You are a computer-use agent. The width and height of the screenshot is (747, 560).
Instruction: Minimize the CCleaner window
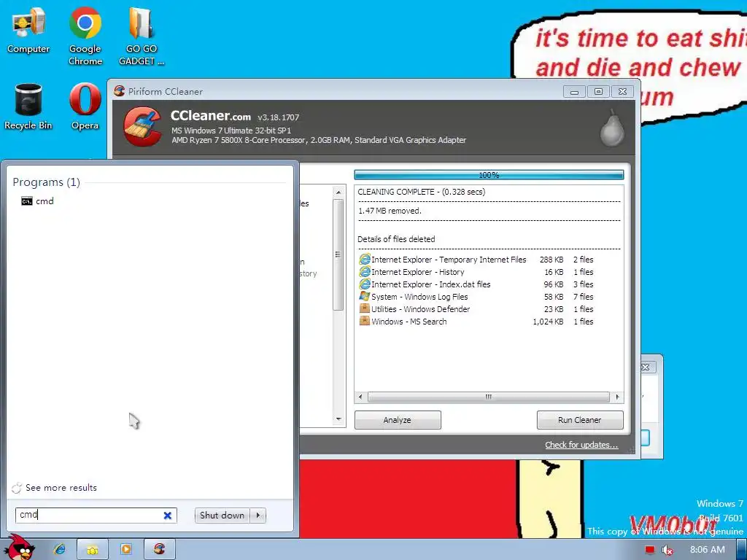[575, 91]
